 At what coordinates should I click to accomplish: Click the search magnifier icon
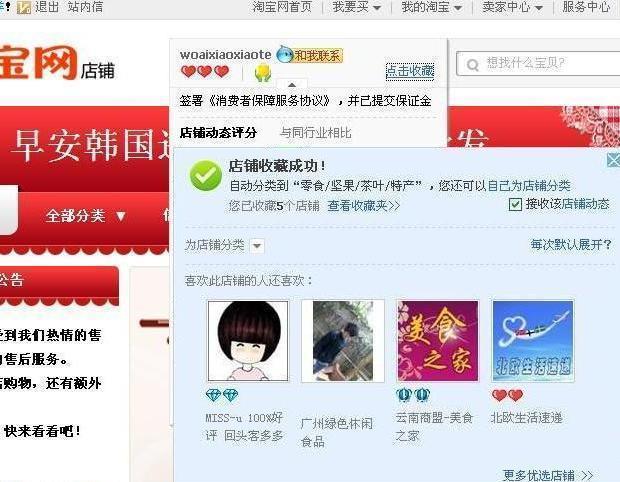click(473, 64)
